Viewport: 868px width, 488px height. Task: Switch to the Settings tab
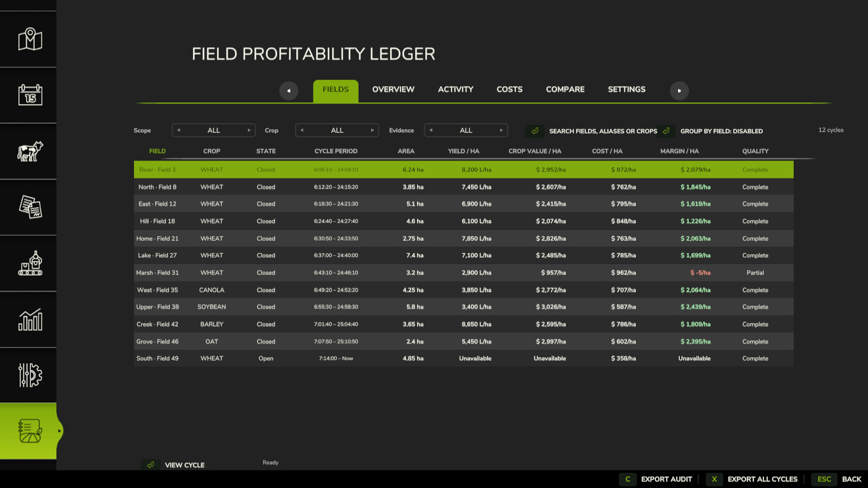627,89
